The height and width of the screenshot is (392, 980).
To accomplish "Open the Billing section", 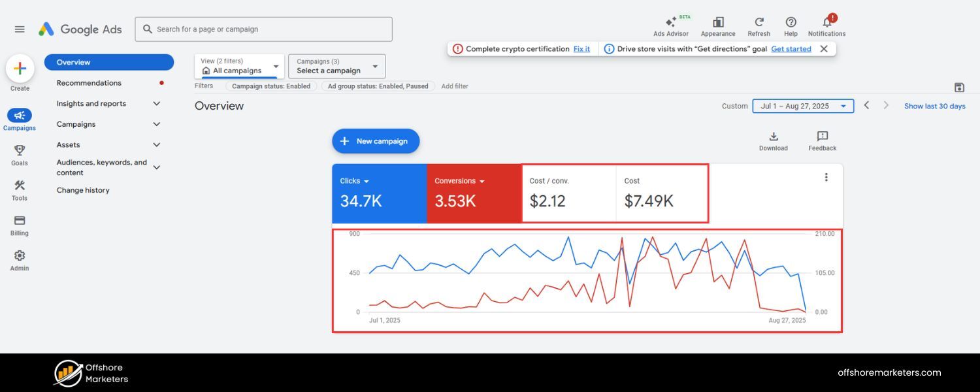I will (x=20, y=225).
